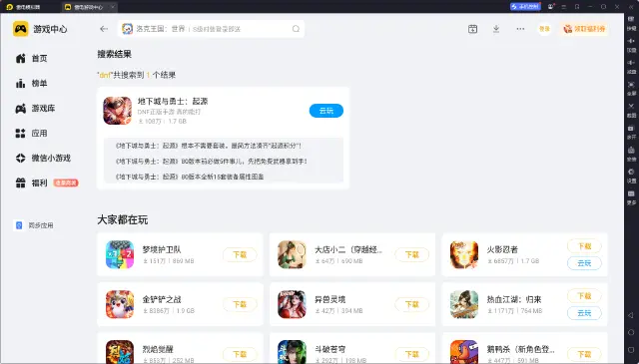Click the avatar icon in title bar
The image size is (639, 364).
(551, 7)
